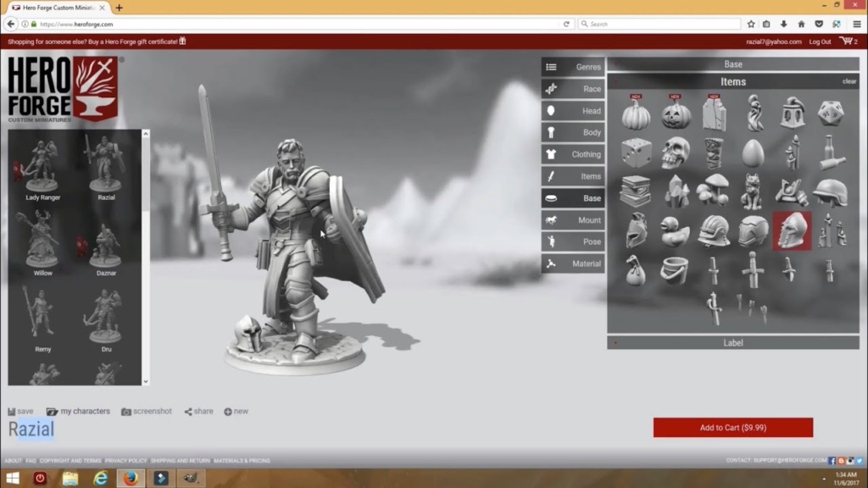Select the mushrooms base item

point(714,191)
